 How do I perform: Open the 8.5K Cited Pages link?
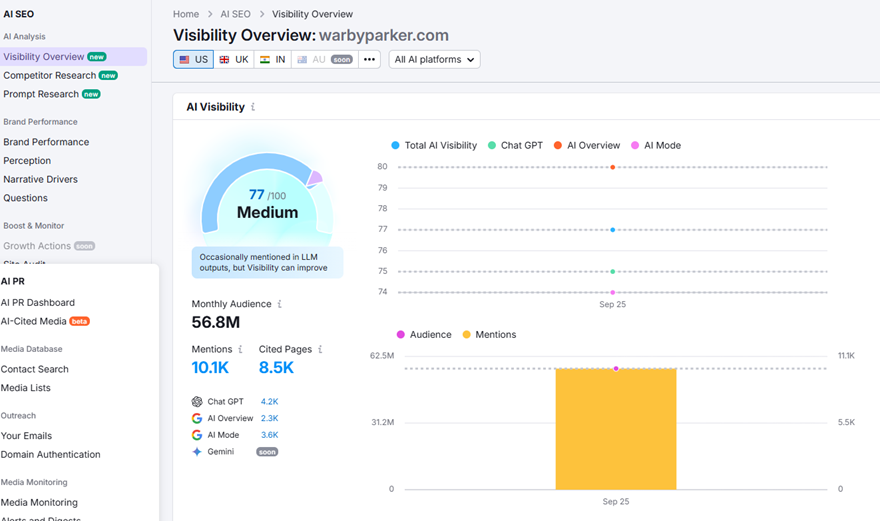click(x=276, y=368)
